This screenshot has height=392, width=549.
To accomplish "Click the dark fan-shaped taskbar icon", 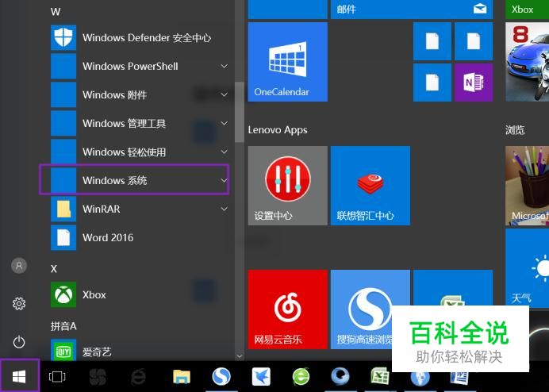I will pyautogui.click(x=98, y=377).
